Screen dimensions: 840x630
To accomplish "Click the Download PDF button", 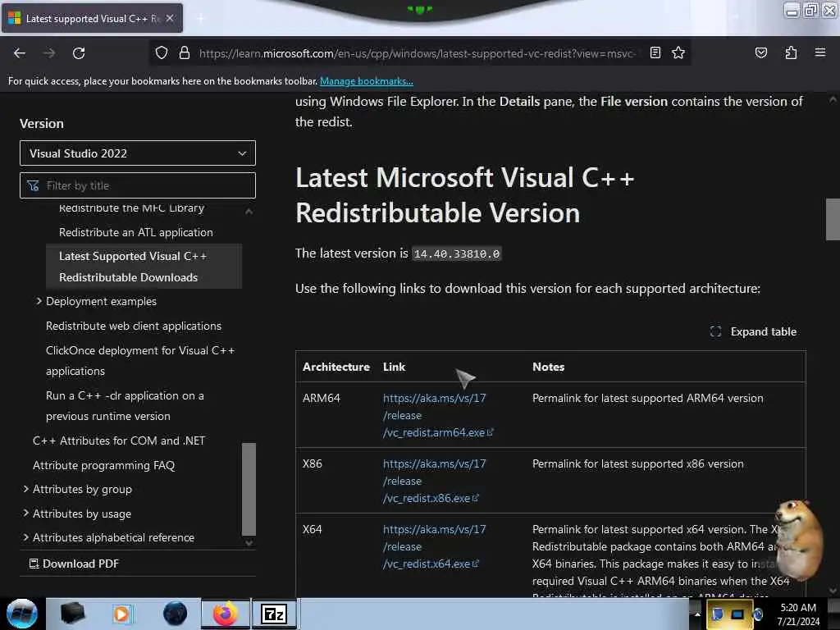I will coord(74,564).
